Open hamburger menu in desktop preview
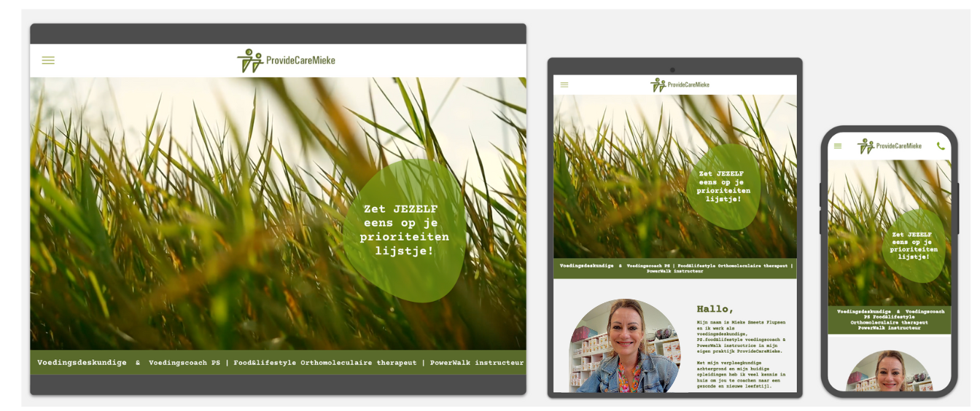This screenshot has height=411, width=980. point(48,60)
